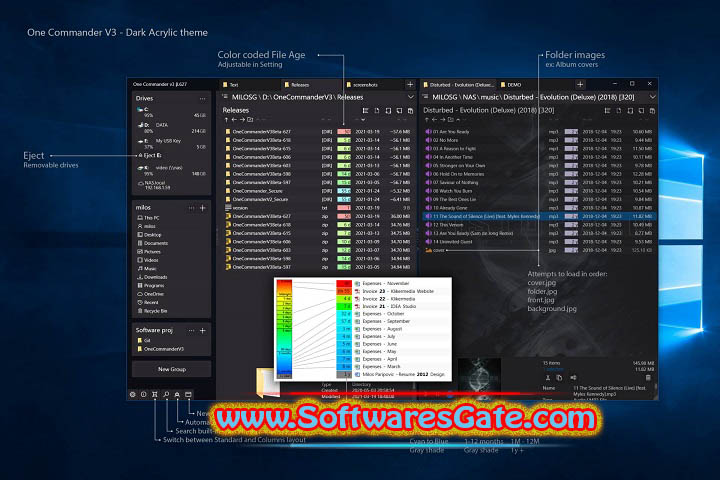Click the album cover thumbnail in the preview
Viewport: 720px width, 480px height.
click(479, 375)
